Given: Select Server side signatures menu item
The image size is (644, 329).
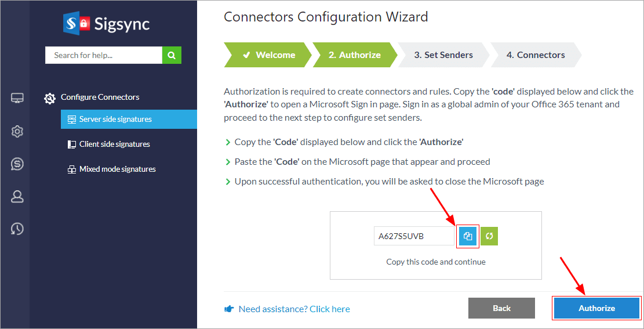Looking at the screenshot, I should coord(115,119).
